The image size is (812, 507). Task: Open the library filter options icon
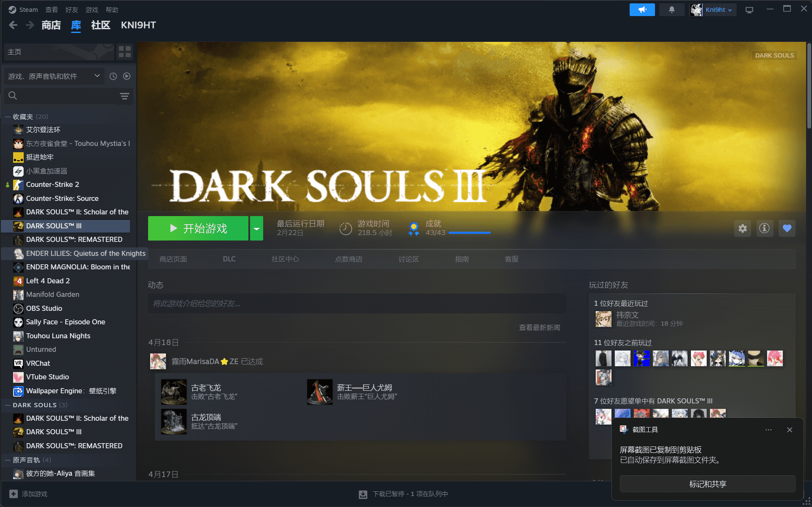click(124, 96)
